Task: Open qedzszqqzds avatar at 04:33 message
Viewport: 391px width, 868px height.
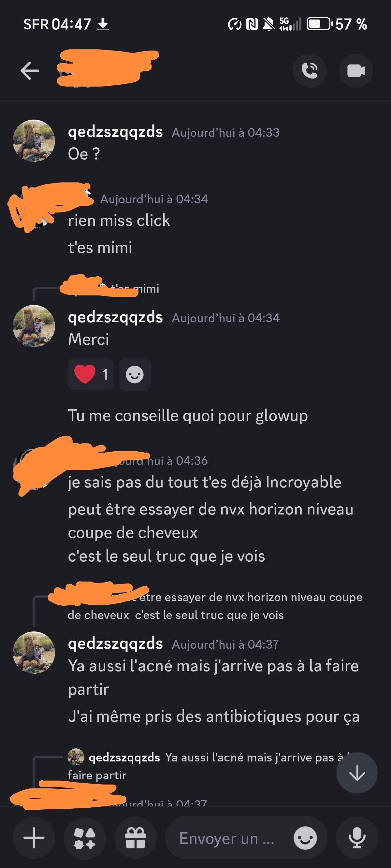Action: pyautogui.click(x=34, y=141)
